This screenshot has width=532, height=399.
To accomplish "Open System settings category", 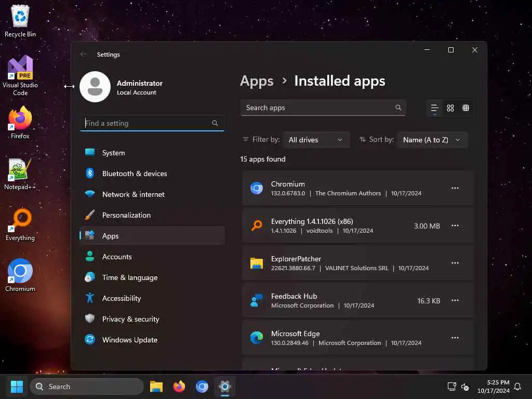I will [152, 153].
